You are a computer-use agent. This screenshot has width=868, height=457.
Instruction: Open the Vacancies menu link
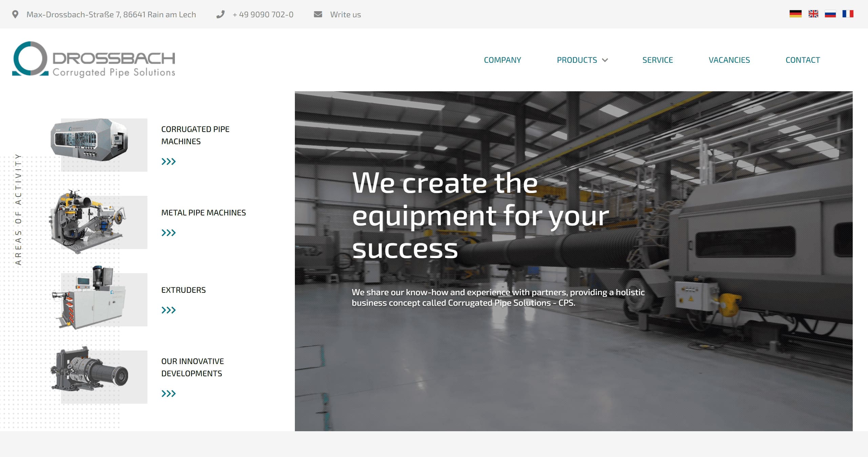729,60
